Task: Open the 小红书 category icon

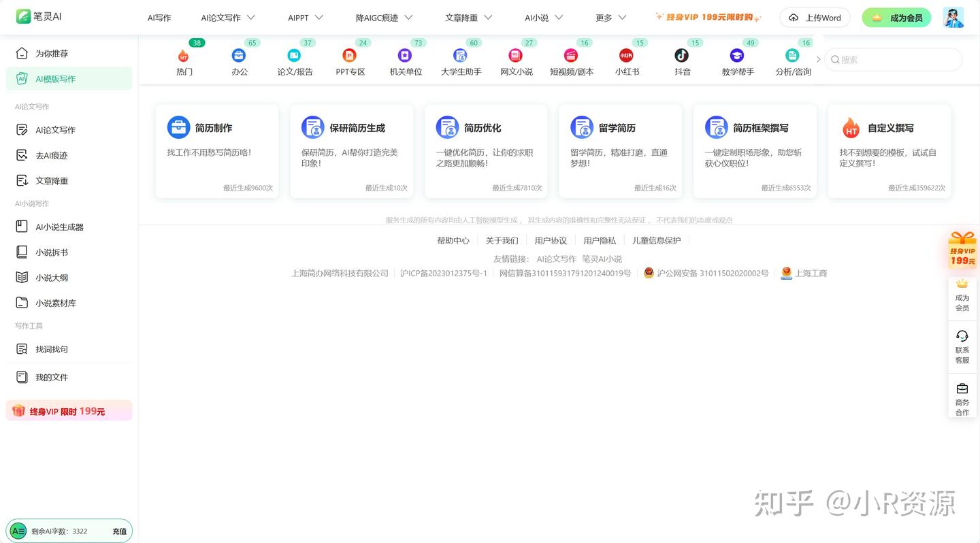Action: [x=626, y=56]
